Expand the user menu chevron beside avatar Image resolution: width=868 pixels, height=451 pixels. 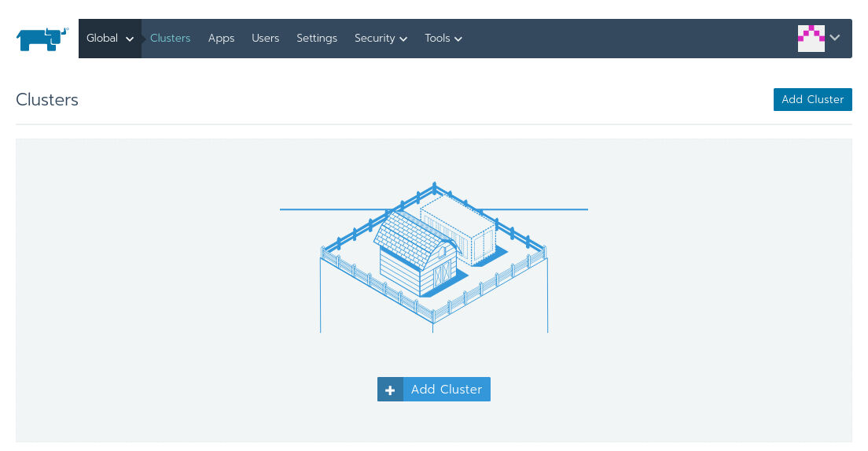coord(835,38)
